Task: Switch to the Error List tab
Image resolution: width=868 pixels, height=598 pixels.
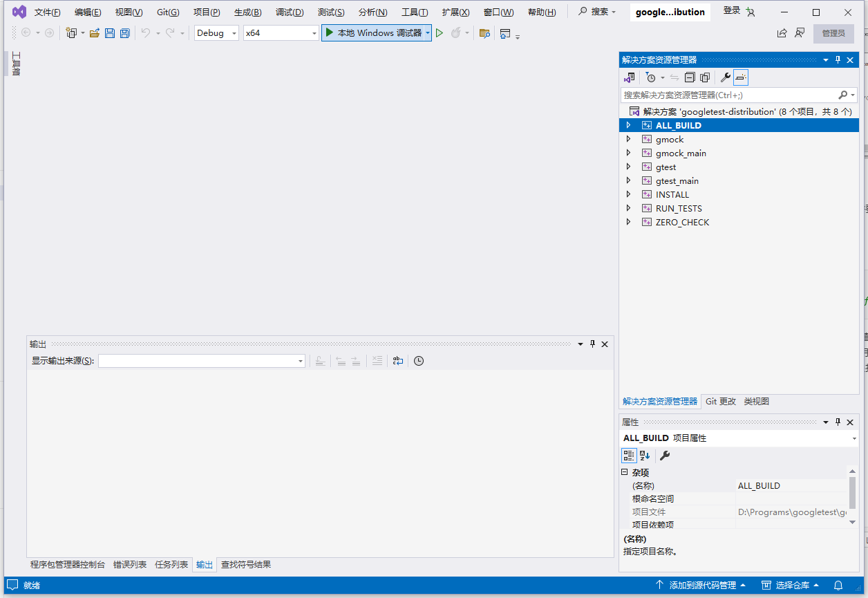Action: (130, 565)
